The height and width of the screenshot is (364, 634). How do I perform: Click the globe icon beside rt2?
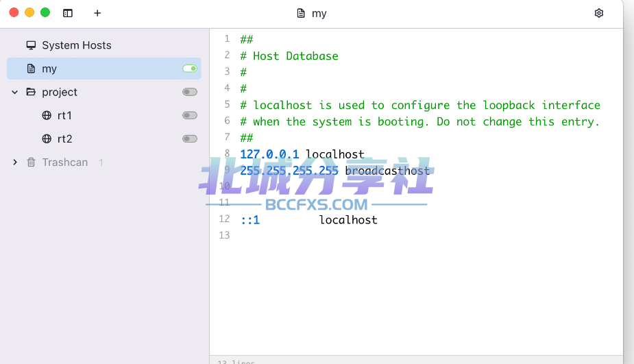click(x=47, y=138)
